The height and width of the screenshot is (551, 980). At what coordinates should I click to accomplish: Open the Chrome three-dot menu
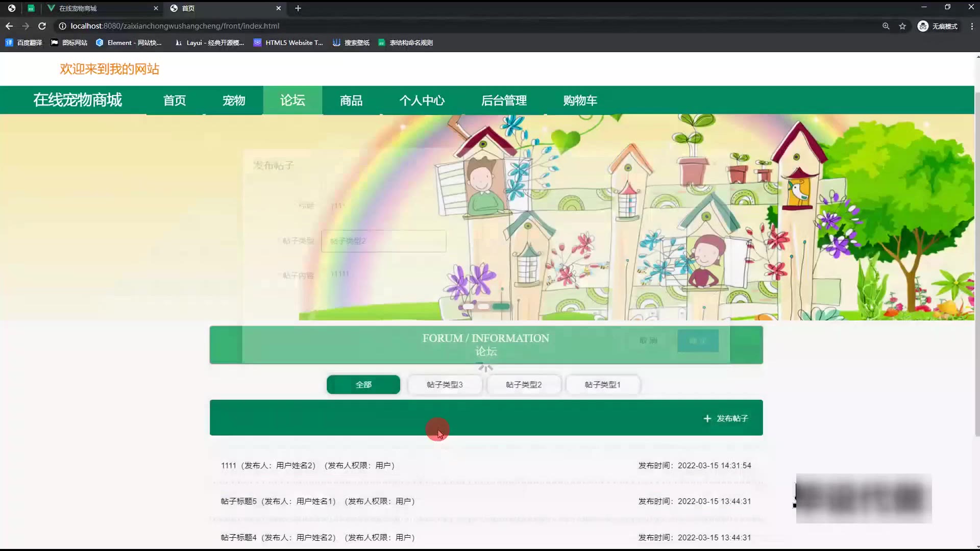pos(972,26)
